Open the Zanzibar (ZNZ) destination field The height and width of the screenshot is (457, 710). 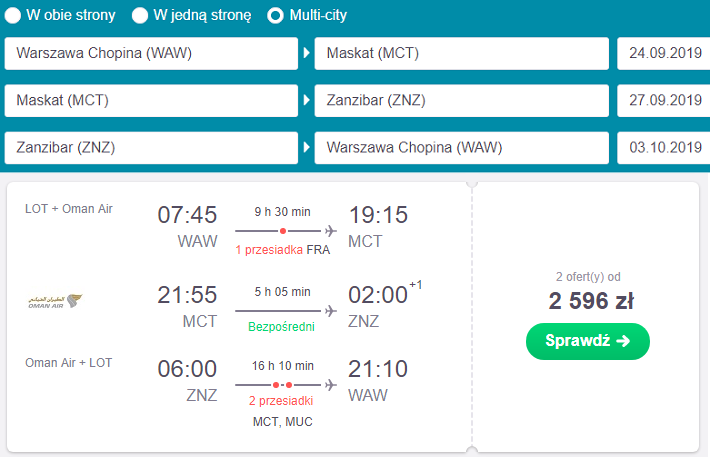461,100
